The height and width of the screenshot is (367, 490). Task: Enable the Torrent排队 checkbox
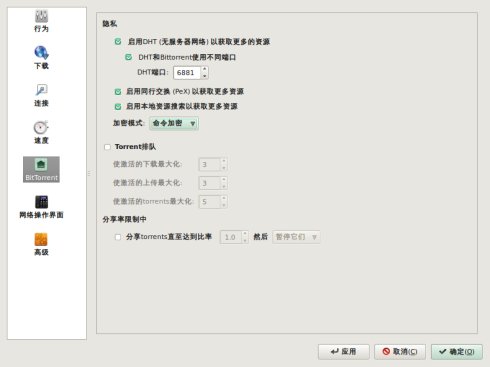pyautogui.click(x=107, y=147)
